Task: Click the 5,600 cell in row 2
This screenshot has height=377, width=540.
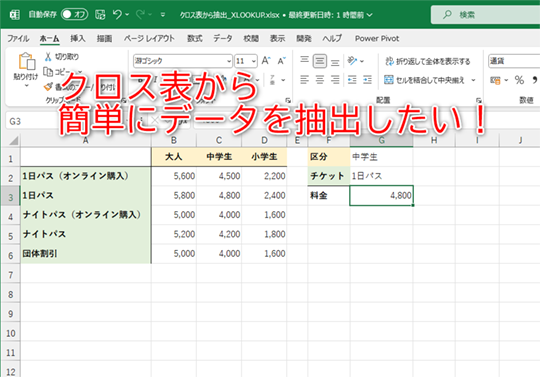Action: point(174,176)
